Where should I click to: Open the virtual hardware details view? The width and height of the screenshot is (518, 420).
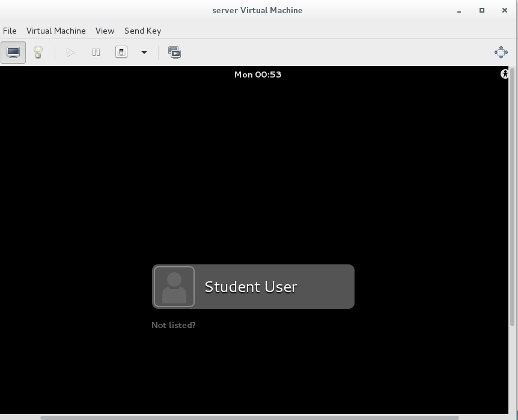click(38, 52)
